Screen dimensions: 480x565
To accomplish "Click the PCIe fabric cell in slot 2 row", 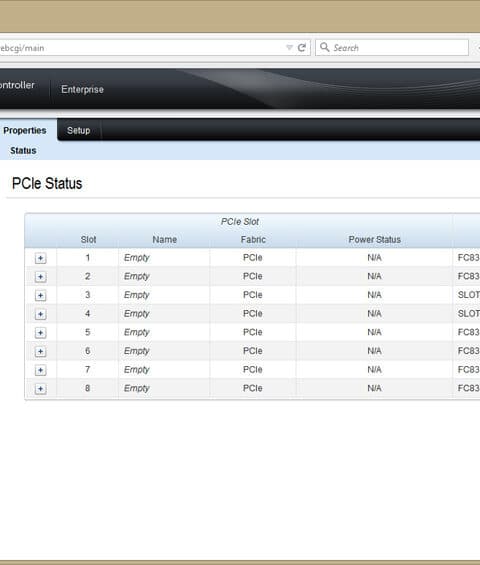I will point(253,276).
